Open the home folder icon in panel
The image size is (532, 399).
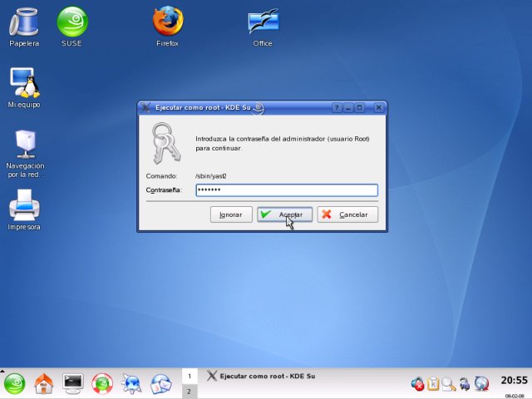pos(44,384)
